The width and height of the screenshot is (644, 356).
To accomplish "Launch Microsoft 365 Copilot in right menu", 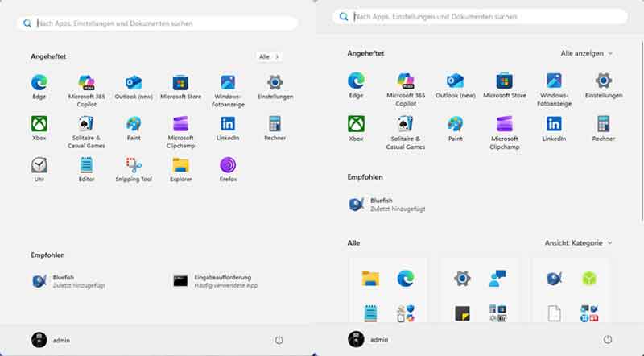I will [406, 89].
